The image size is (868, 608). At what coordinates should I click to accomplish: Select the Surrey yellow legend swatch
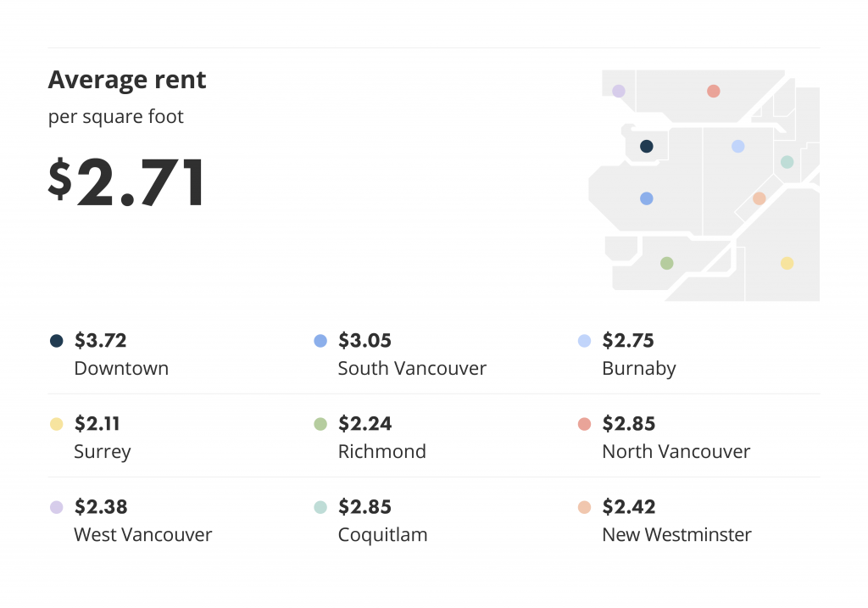(x=57, y=424)
